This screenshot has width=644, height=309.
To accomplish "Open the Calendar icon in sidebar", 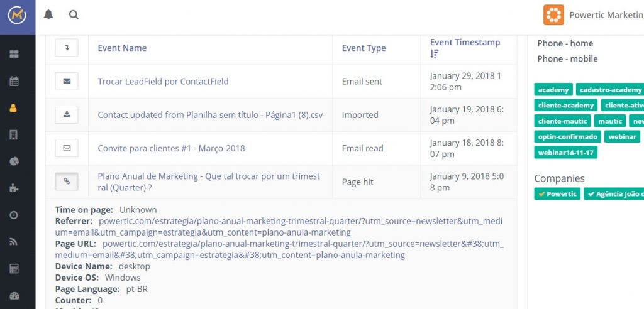I will [x=14, y=81].
